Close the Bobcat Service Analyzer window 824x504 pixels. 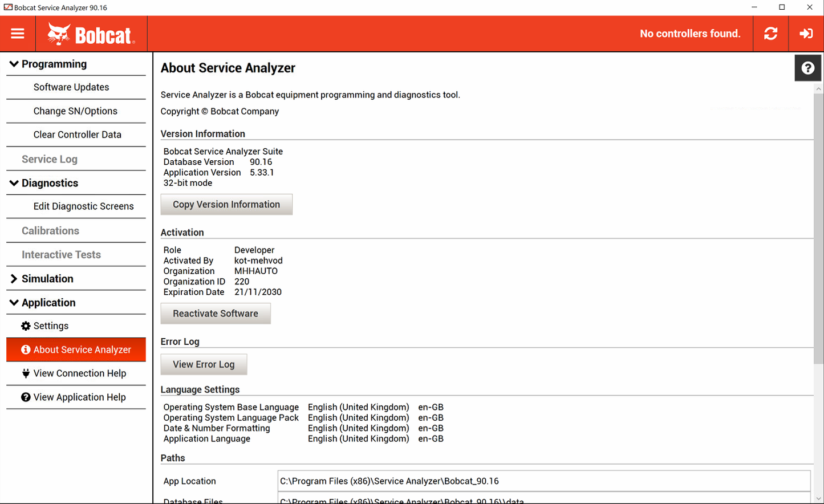pyautogui.click(x=810, y=7)
